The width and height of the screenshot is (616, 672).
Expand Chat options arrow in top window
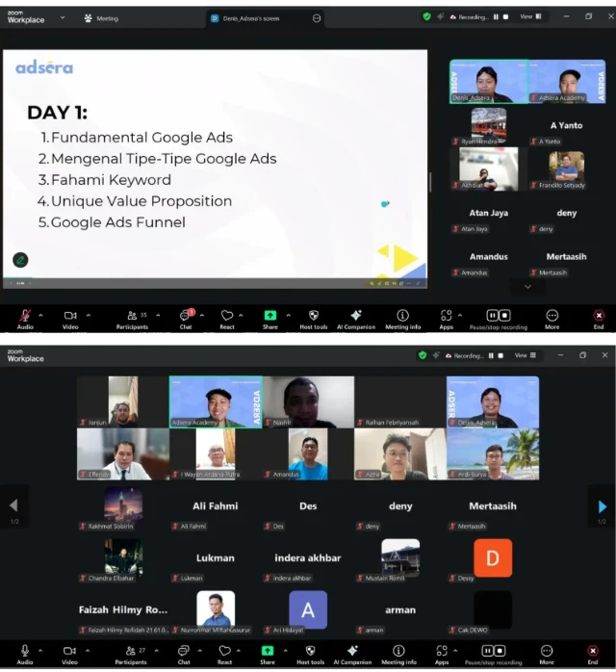[202, 315]
